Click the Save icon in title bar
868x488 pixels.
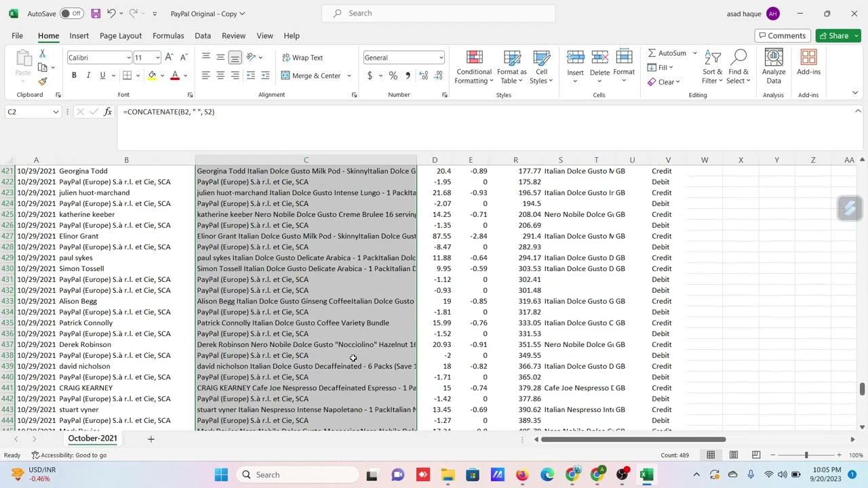(x=96, y=14)
